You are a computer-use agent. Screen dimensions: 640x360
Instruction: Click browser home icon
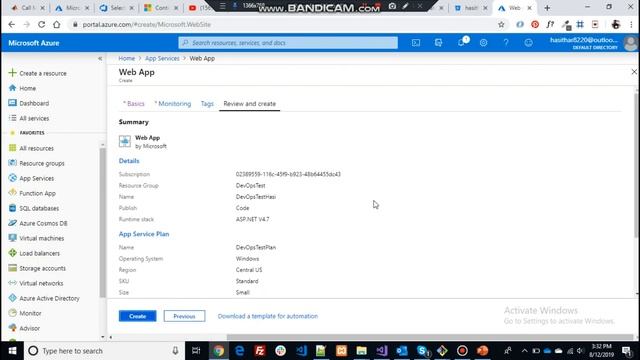pos(56,24)
